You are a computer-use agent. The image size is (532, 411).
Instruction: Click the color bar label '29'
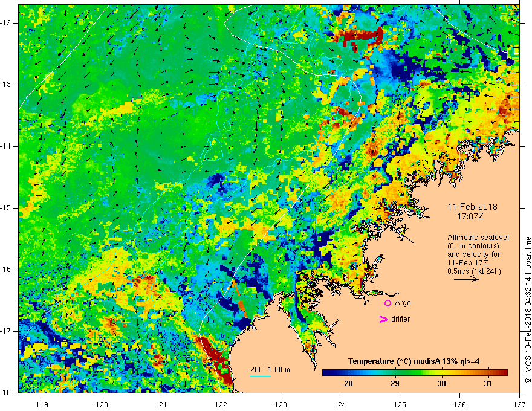tap(395, 384)
